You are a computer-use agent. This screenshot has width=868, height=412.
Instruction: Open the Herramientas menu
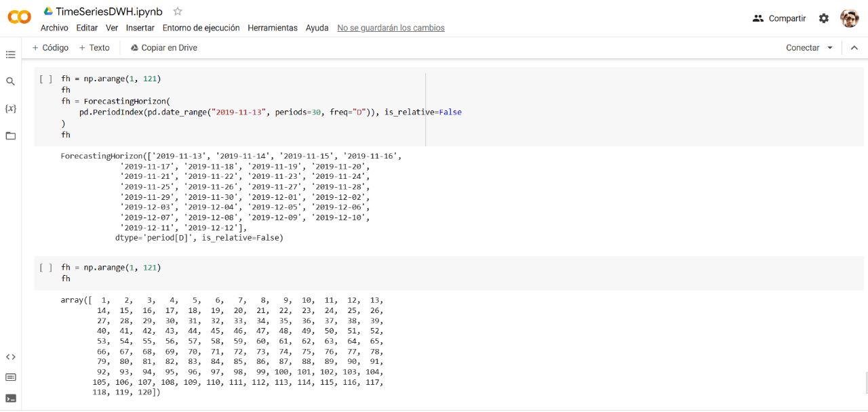273,28
